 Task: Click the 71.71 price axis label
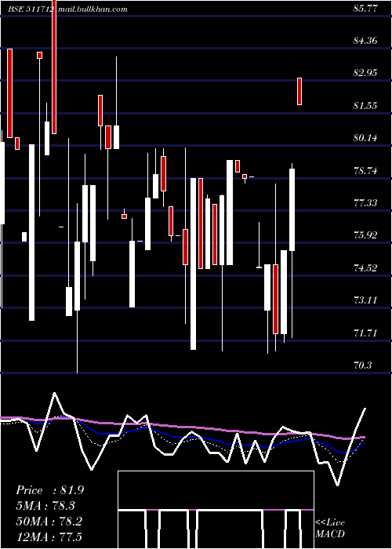365,333
